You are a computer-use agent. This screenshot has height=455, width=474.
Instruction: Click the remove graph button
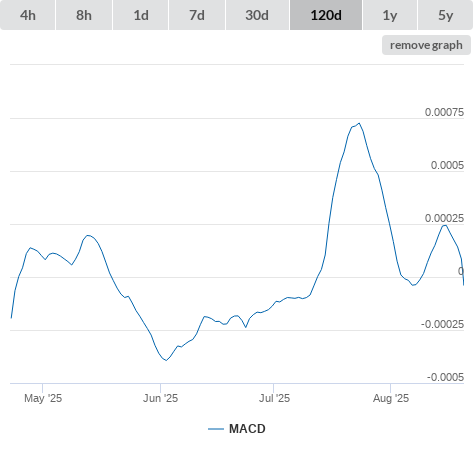(x=426, y=45)
